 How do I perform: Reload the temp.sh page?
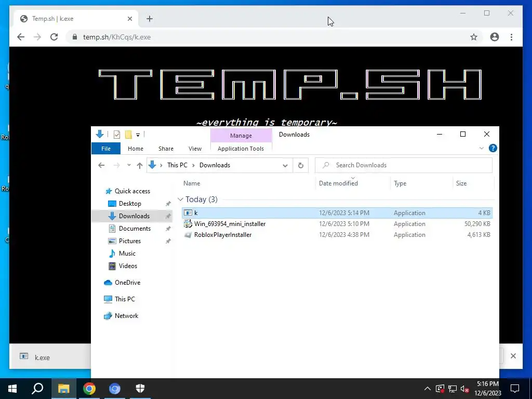[x=54, y=37]
